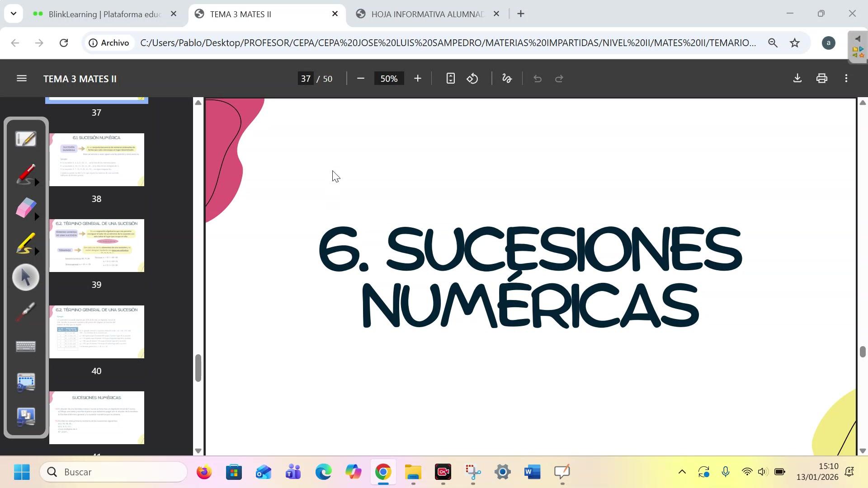Screen dimensions: 868x488
Task: Click the page number input field
Action: 306,79
